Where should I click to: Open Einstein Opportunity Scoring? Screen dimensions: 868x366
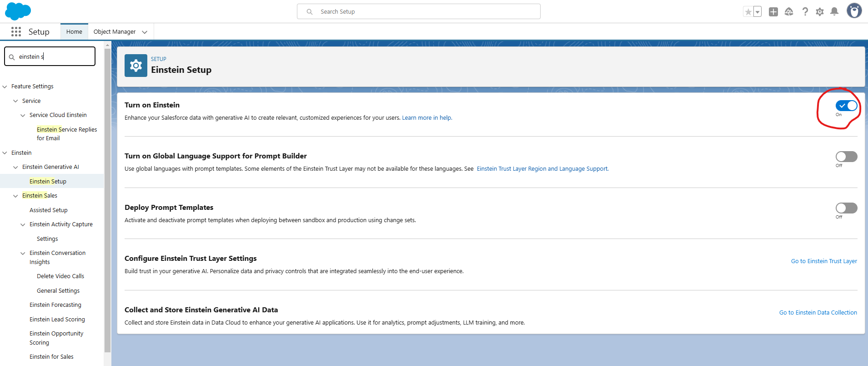[56, 338]
